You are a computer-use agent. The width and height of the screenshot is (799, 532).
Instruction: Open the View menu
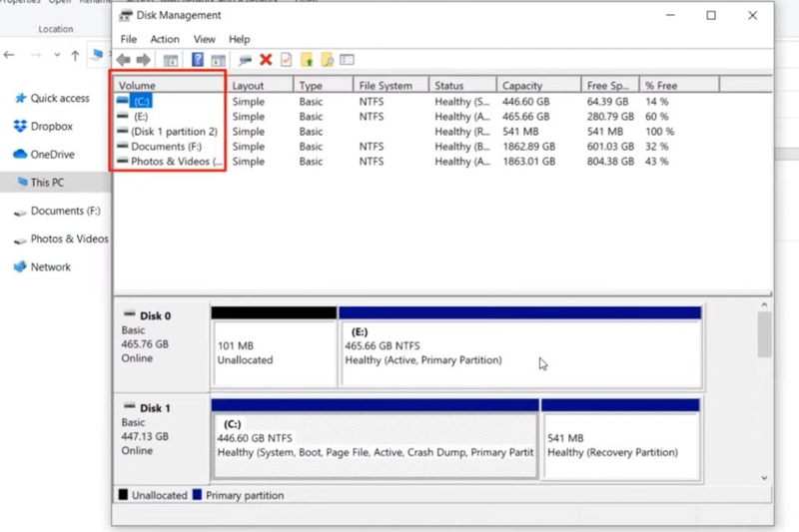coord(204,39)
